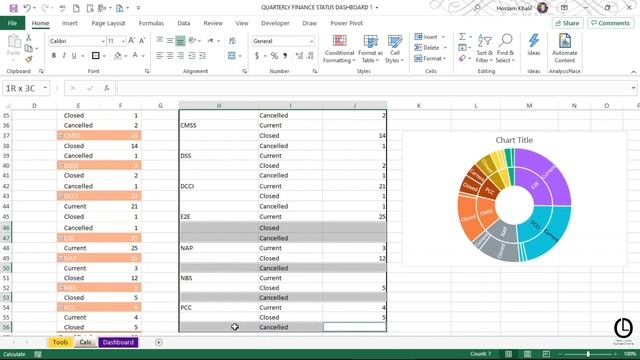Switch to the Formulas ribbon tab
Image resolution: width=640 pixels, height=360 pixels.
(151, 23)
